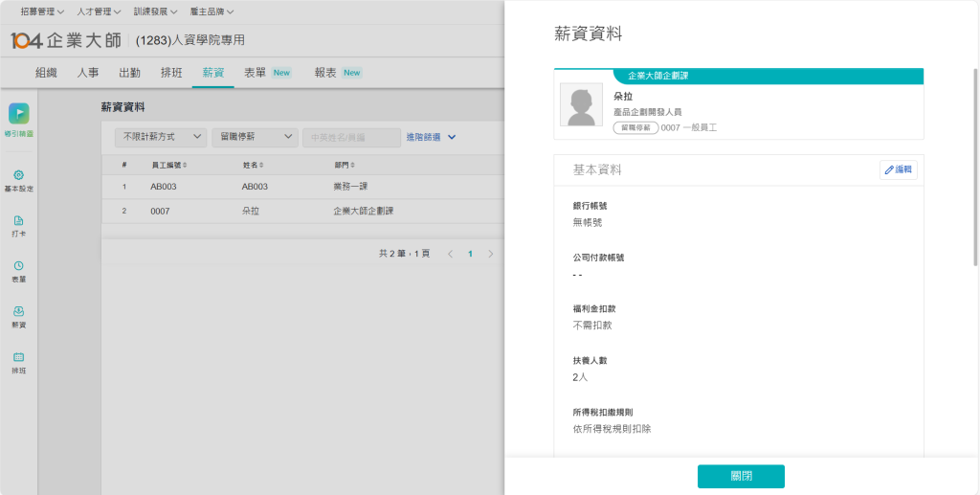
Task: Expand the 進階篩選 advanced filter
Action: pyautogui.click(x=431, y=137)
